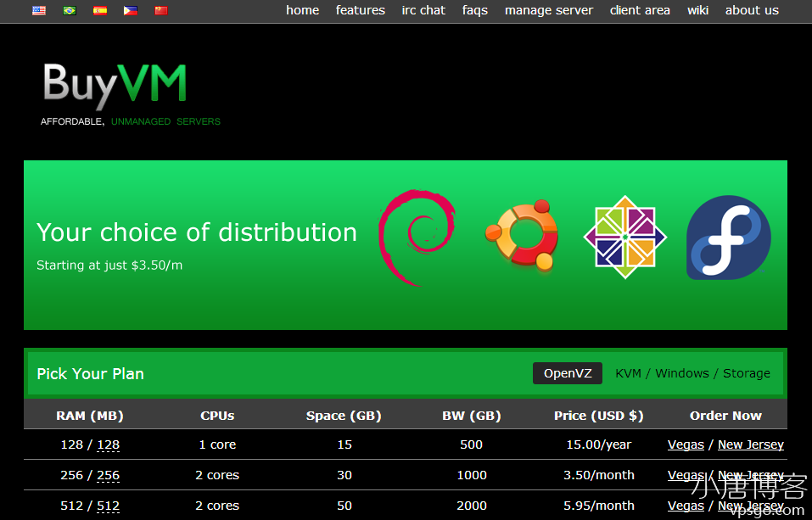Click the "UNMANAGED SERVERS" tagline text

(165, 121)
